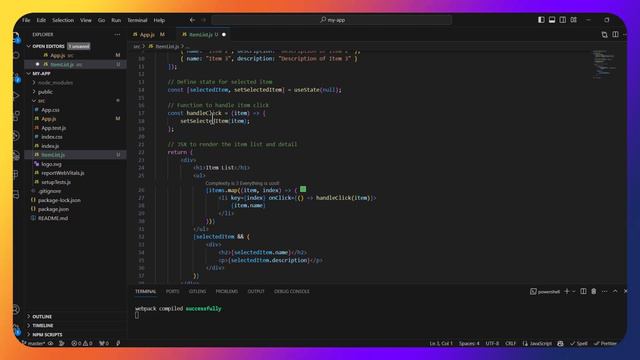
Task: Click the Ln, Col indicator in status bar
Action: [x=441, y=343]
